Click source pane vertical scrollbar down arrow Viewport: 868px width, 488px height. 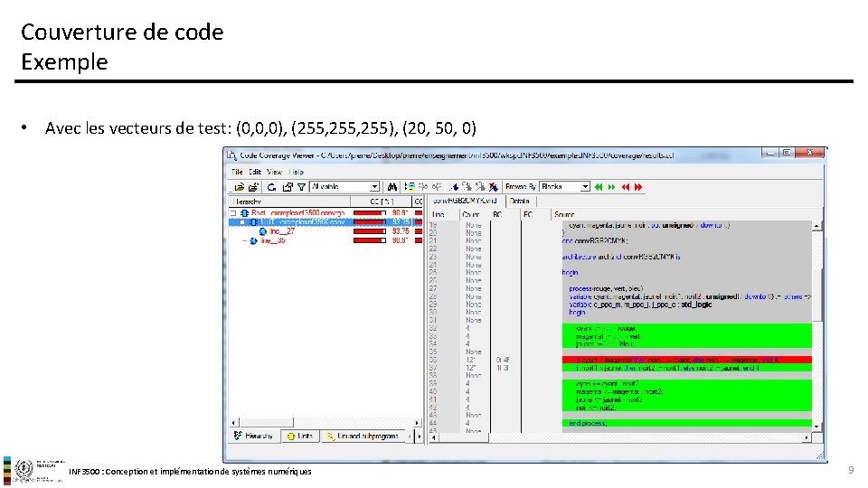tap(816, 427)
